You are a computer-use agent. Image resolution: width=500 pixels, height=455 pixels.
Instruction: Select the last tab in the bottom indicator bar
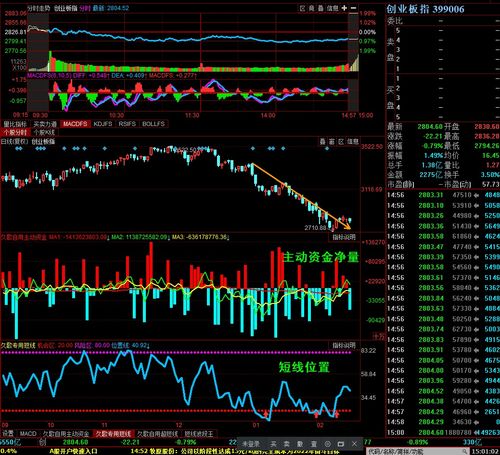click(199, 434)
